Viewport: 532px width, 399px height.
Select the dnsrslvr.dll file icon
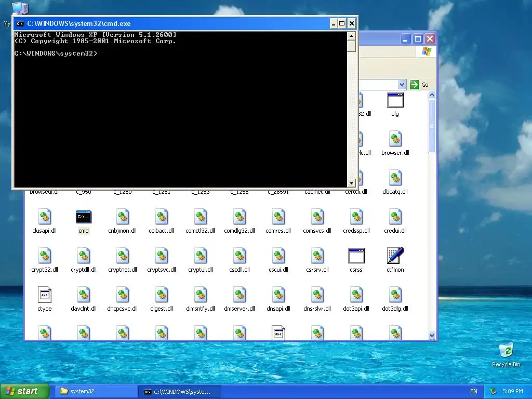pyautogui.click(x=317, y=295)
